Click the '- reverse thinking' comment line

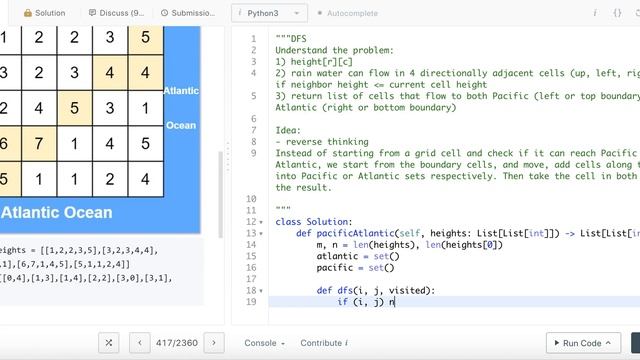pyautogui.click(x=322, y=142)
